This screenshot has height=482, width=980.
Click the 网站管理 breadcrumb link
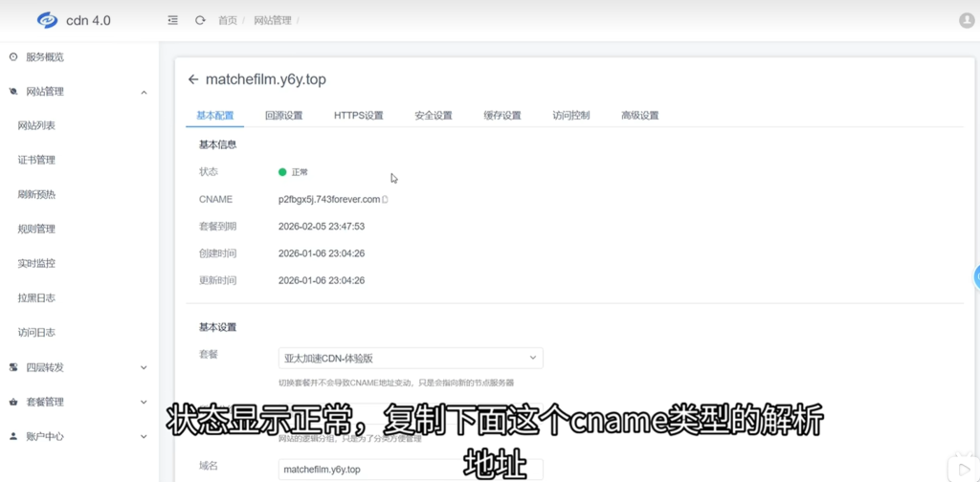[x=273, y=21]
